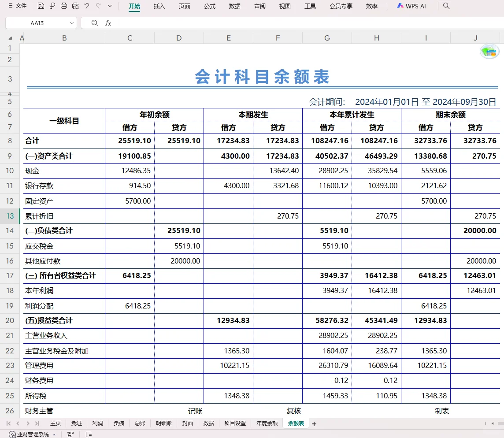The height and width of the screenshot is (438, 504).
Task: Select column G header
Action: pos(327,38)
